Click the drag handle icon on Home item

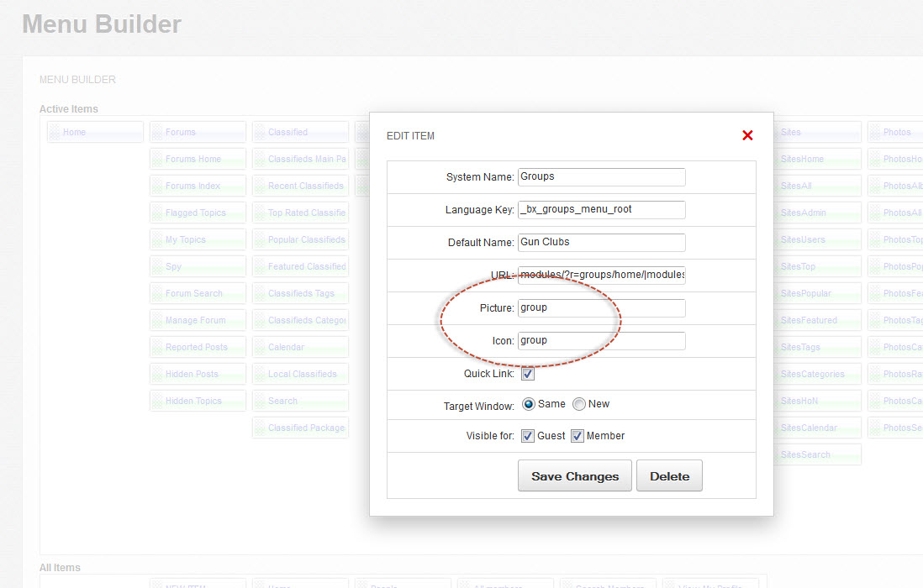click(55, 132)
